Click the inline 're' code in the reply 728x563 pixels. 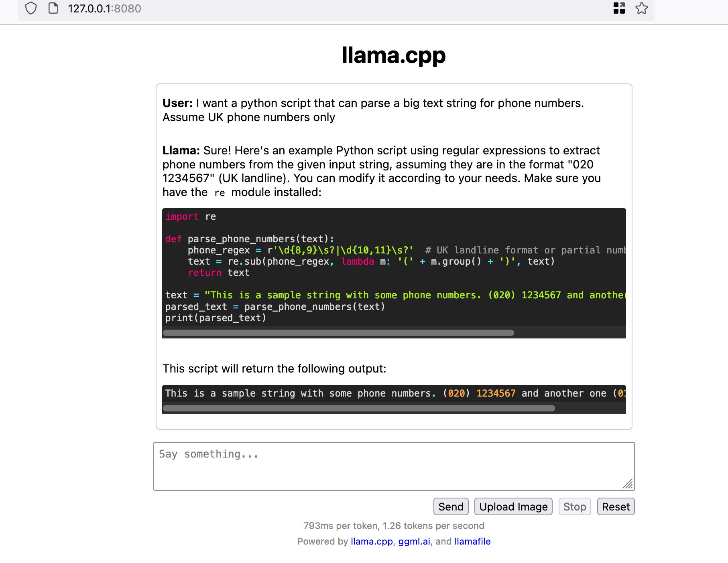tap(220, 193)
